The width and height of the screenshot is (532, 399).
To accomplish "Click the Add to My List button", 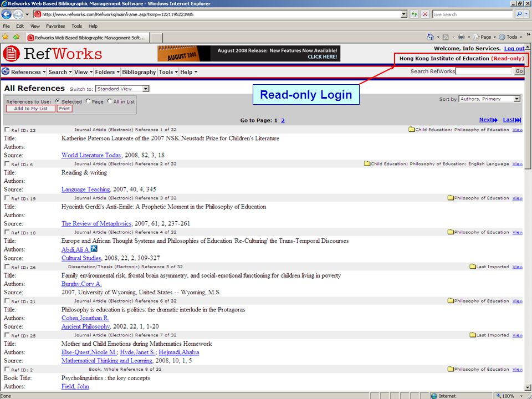I will 30,109.
